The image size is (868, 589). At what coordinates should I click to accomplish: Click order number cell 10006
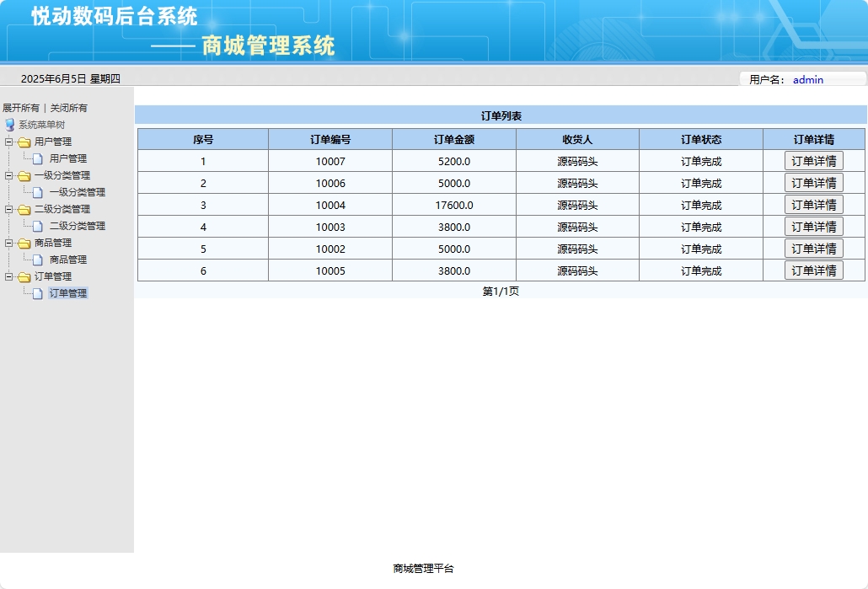(x=330, y=183)
